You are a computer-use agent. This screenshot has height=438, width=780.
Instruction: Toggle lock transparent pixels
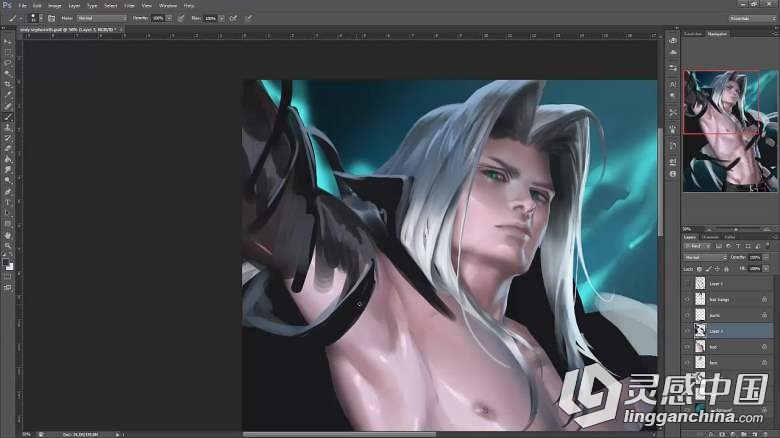[699, 269]
